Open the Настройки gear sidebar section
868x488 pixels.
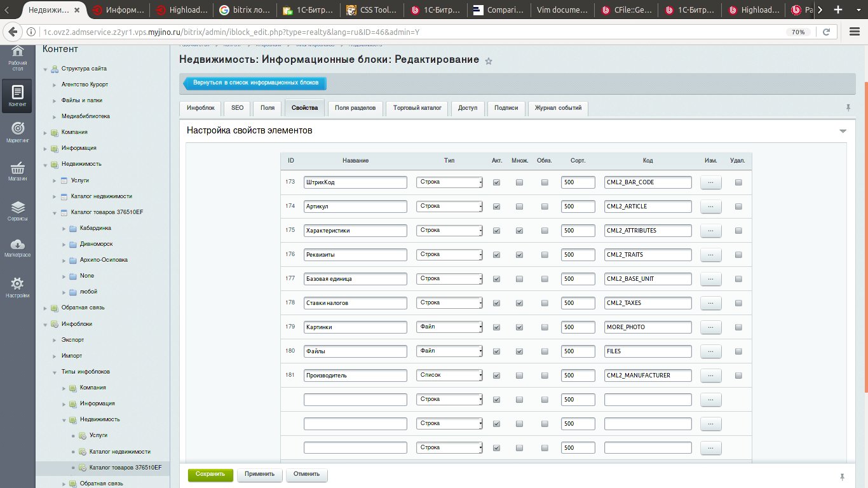click(x=18, y=287)
